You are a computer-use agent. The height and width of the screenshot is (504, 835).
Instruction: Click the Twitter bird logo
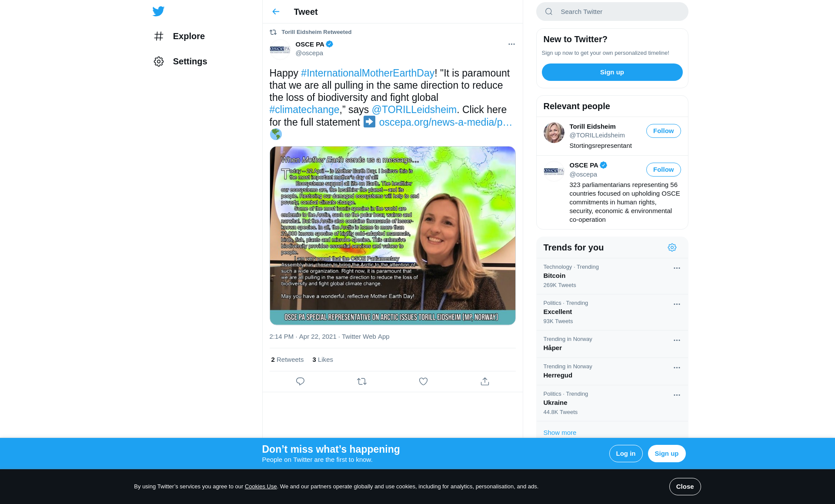pos(158,11)
